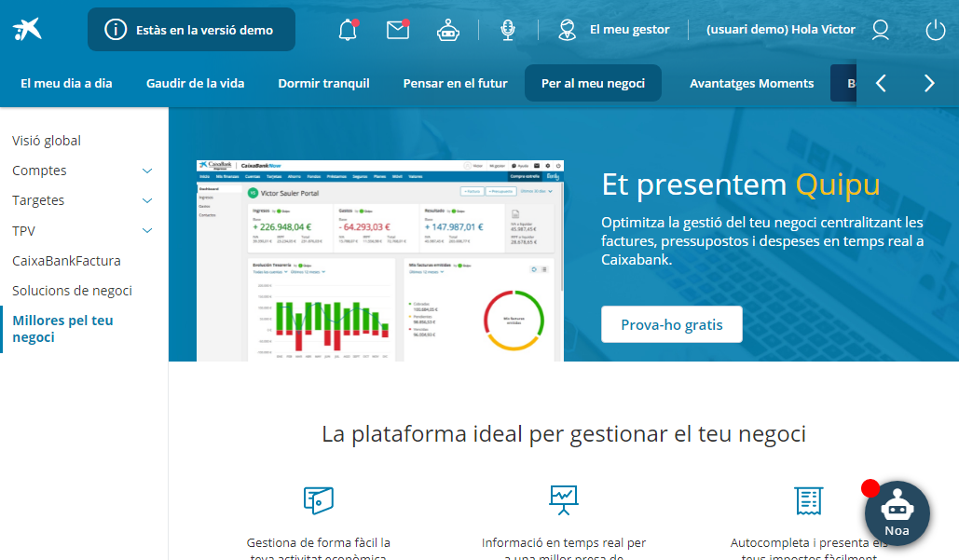The image size is (959, 560).
Task: Click the Comptes sidebar label
Action: point(39,171)
